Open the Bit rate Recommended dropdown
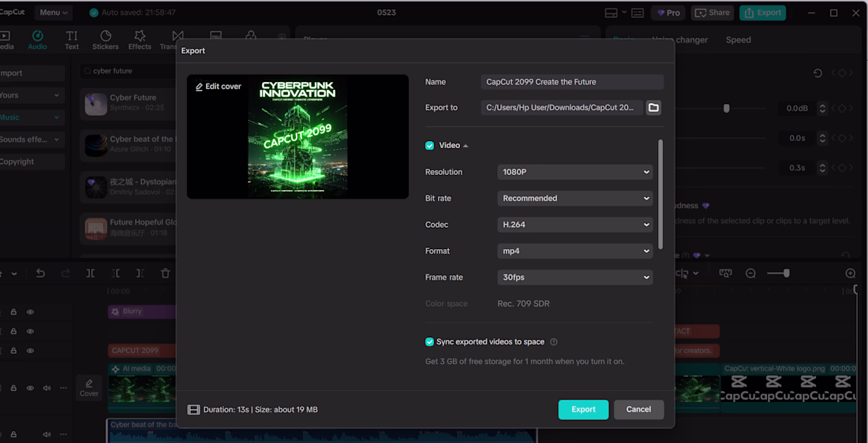The image size is (868, 443). (x=575, y=198)
